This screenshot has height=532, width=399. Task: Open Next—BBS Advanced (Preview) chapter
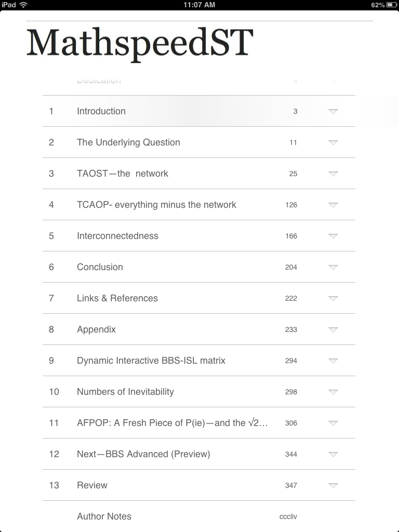[143, 454]
